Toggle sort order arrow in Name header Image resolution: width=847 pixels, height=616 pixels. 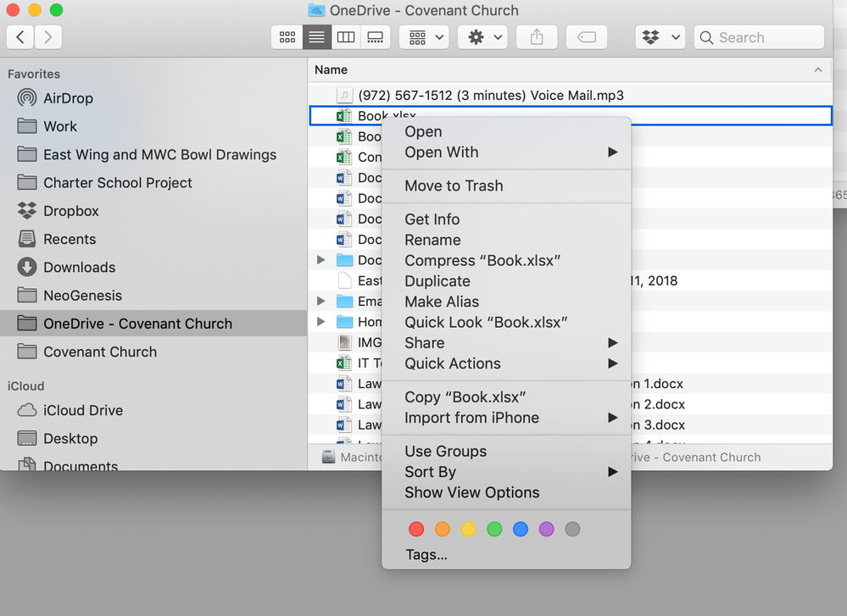click(x=818, y=69)
